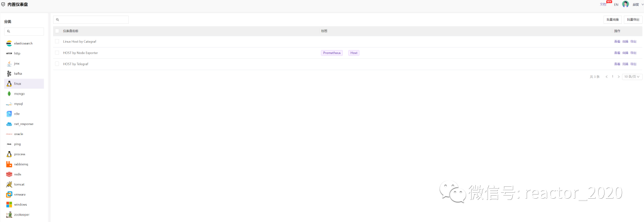The height and width of the screenshot is (222, 644).
Task: Go to next page arrow
Action: click(618, 77)
